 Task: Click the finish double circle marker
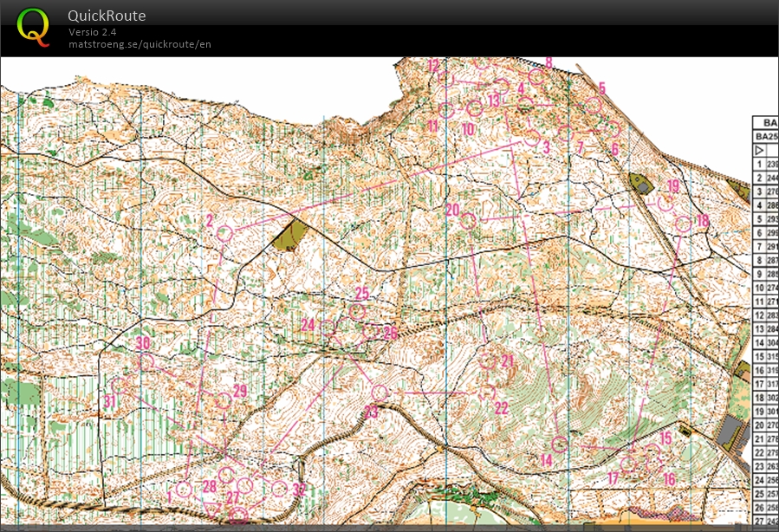[239, 516]
